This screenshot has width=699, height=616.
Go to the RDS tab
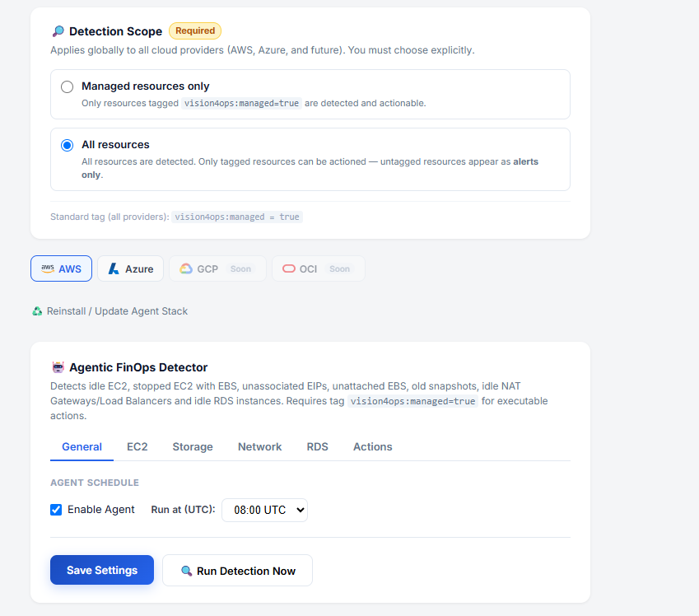click(x=318, y=446)
